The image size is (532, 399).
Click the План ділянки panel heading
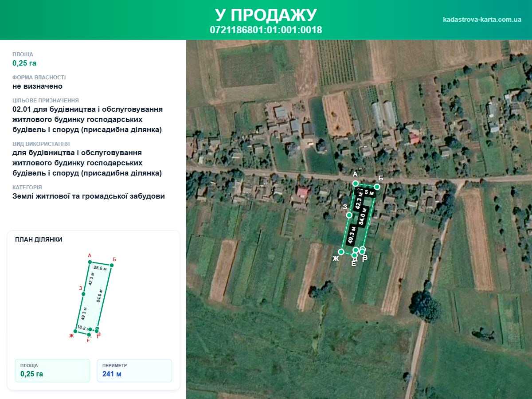tap(39, 239)
